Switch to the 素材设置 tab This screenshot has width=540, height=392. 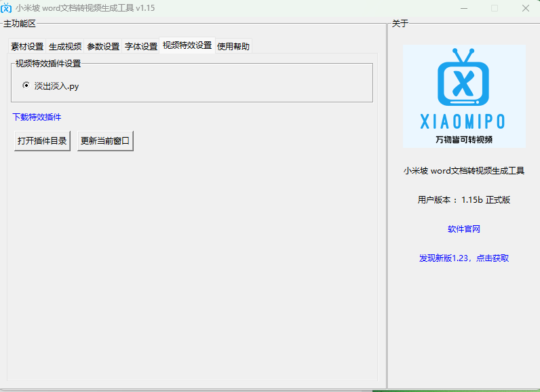[27, 47]
